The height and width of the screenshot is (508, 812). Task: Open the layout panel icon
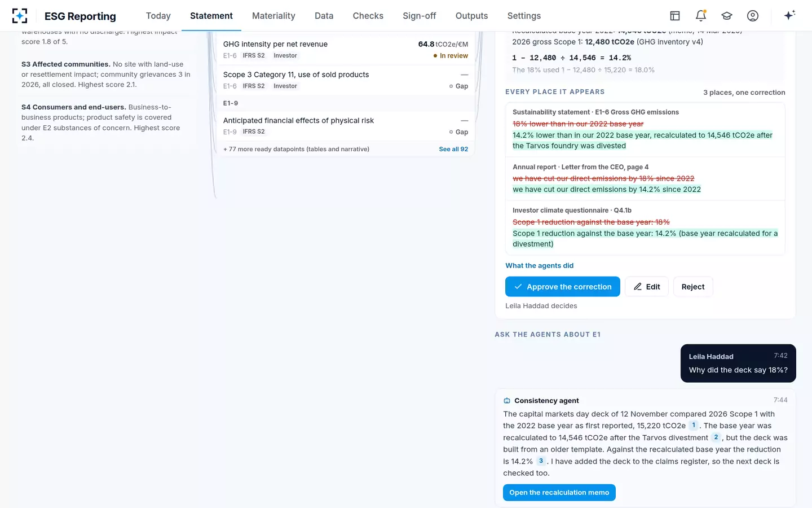(x=675, y=16)
